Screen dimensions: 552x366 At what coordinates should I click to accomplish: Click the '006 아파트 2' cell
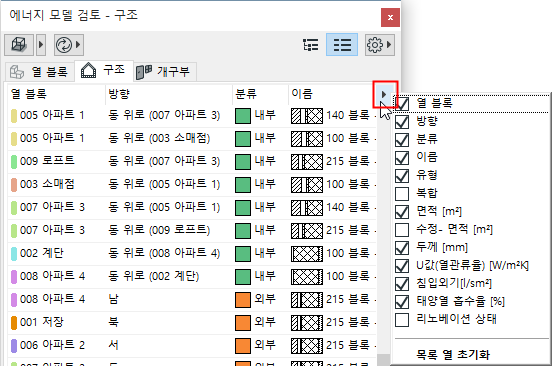coord(52,345)
